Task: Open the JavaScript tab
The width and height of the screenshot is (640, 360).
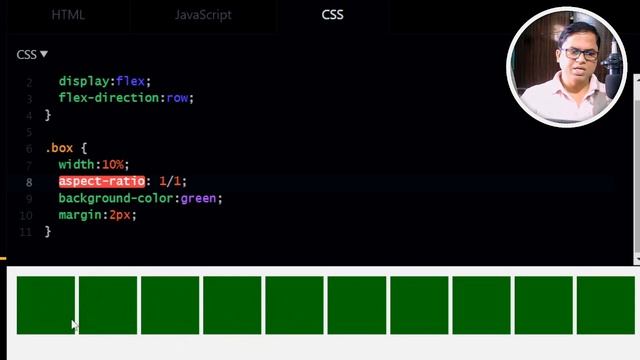Action: (x=203, y=15)
